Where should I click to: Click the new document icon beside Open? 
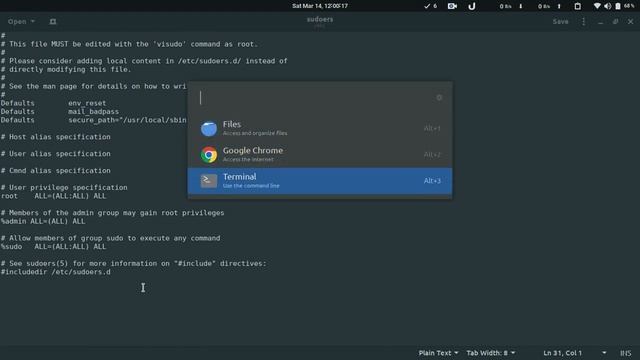[x=53, y=22]
